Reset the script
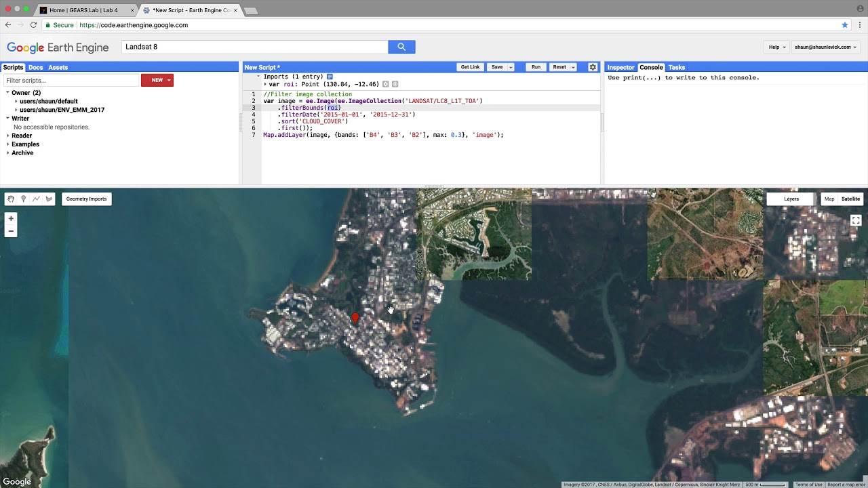The image size is (868, 488). tap(559, 67)
